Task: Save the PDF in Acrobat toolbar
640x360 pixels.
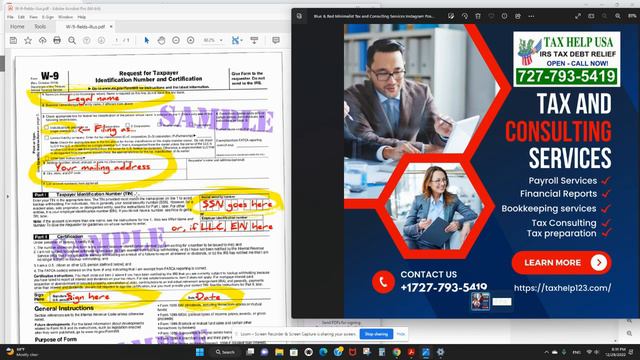Action: (13, 40)
